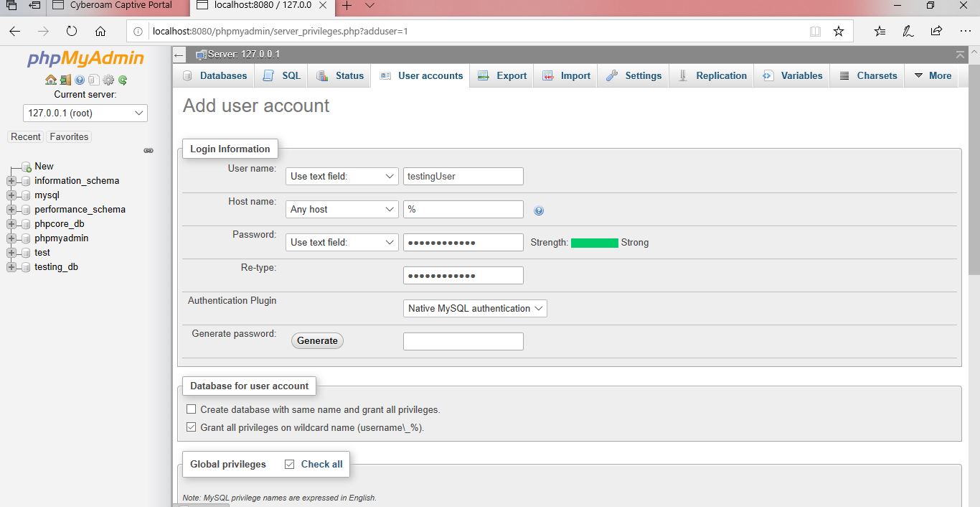980x507 pixels.
Task: Expand the information_schema database tree
Action: click(x=11, y=181)
